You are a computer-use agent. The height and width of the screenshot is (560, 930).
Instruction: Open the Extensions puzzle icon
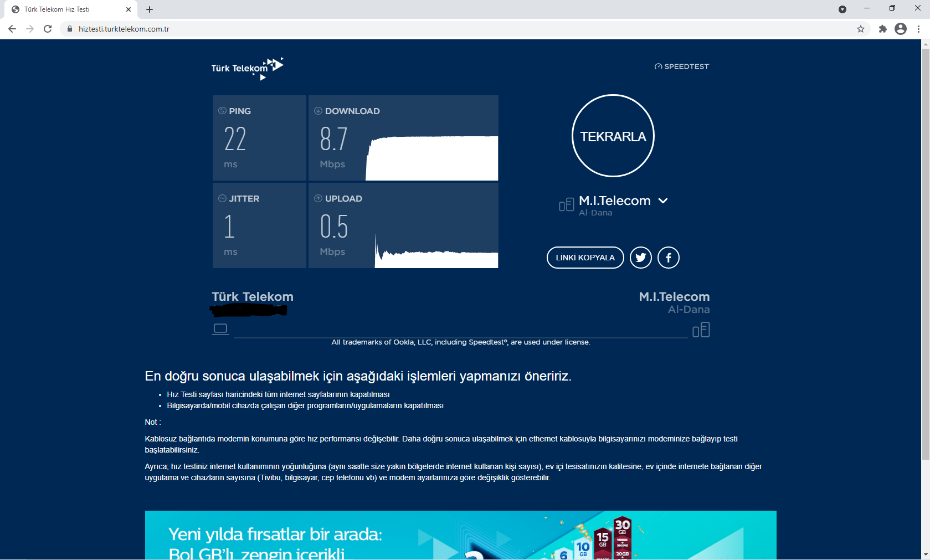pos(883,29)
